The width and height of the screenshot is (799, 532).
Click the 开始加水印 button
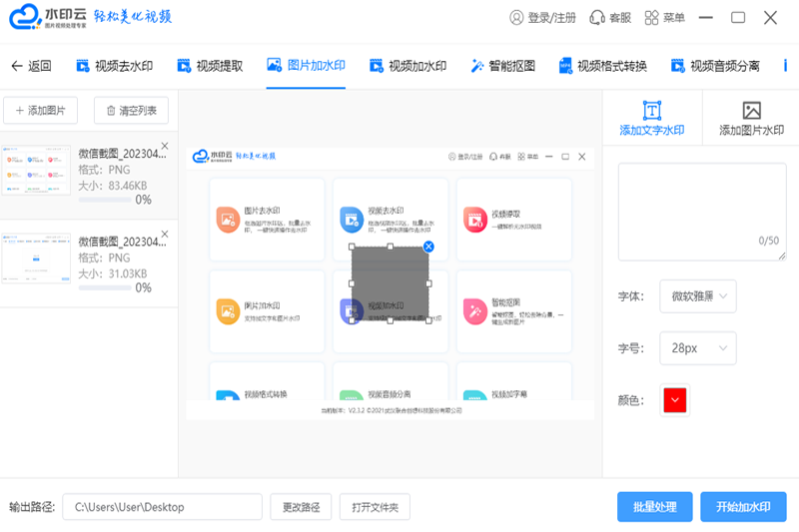(743, 507)
